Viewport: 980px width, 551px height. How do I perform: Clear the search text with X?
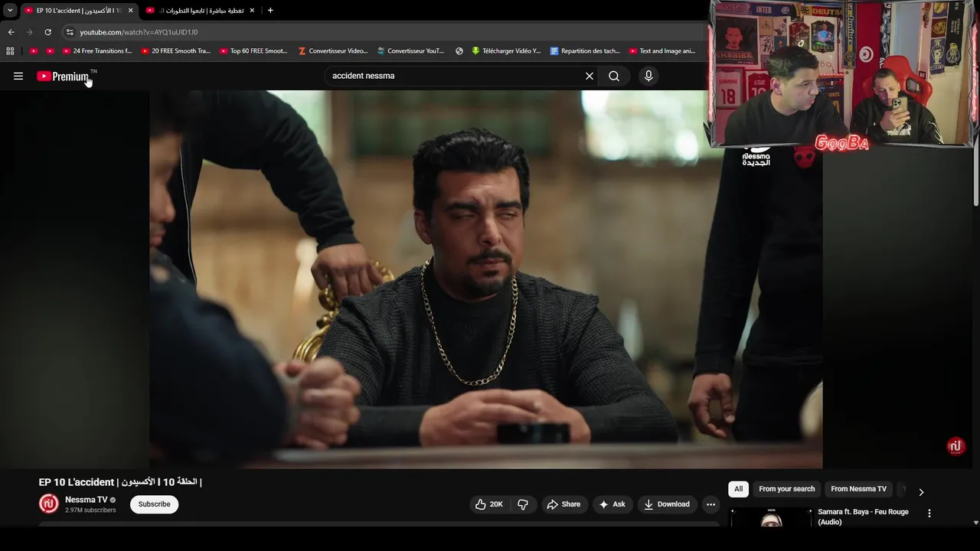(x=590, y=76)
